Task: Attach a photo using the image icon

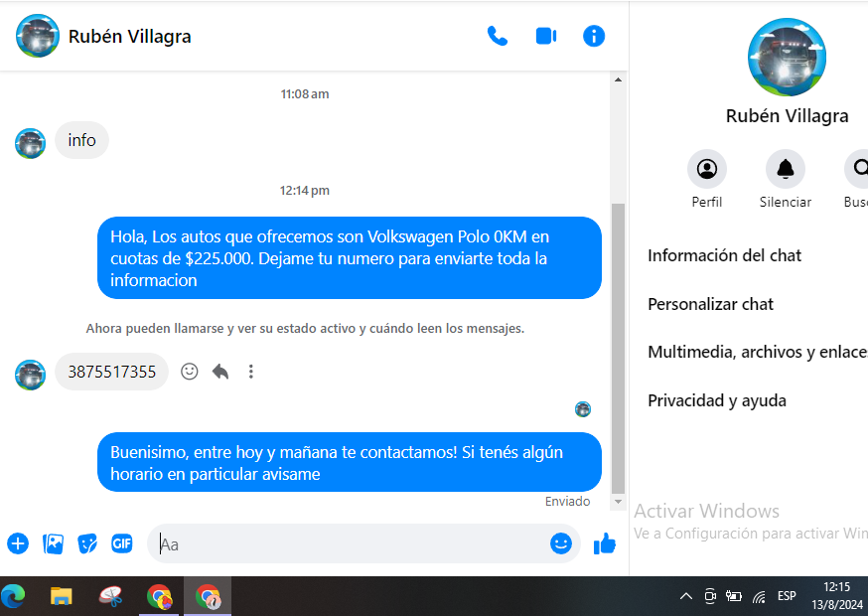Action: pos(54,544)
